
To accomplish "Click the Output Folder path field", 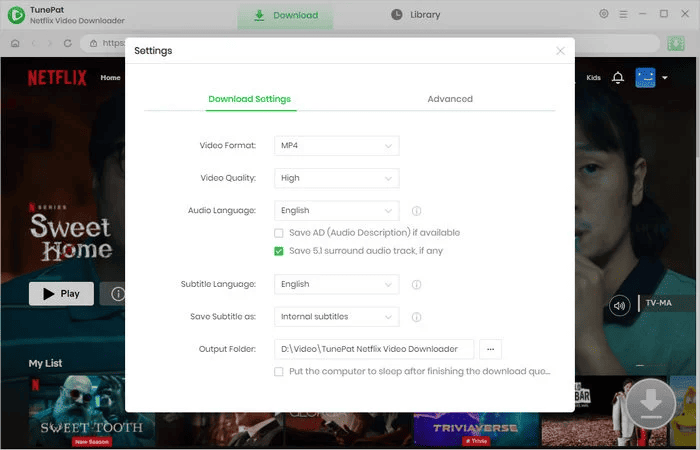I will [x=374, y=349].
